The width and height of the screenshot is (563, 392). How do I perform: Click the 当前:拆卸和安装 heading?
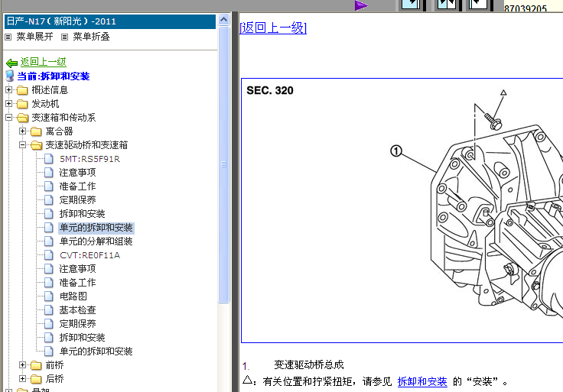[54, 76]
